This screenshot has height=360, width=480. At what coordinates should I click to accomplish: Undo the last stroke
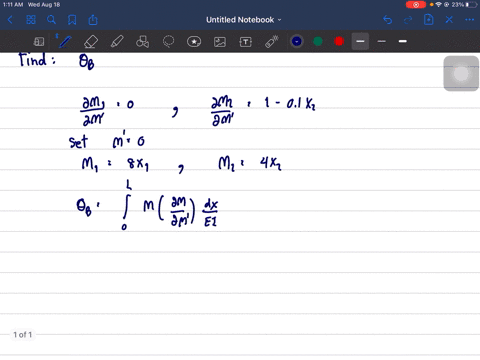click(387, 20)
